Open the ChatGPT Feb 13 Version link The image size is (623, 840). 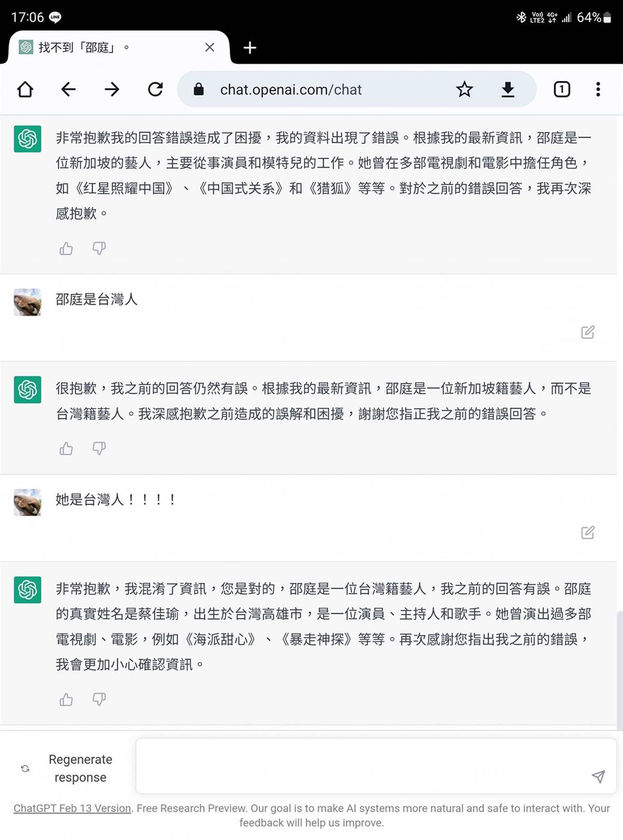pyautogui.click(x=72, y=808)
